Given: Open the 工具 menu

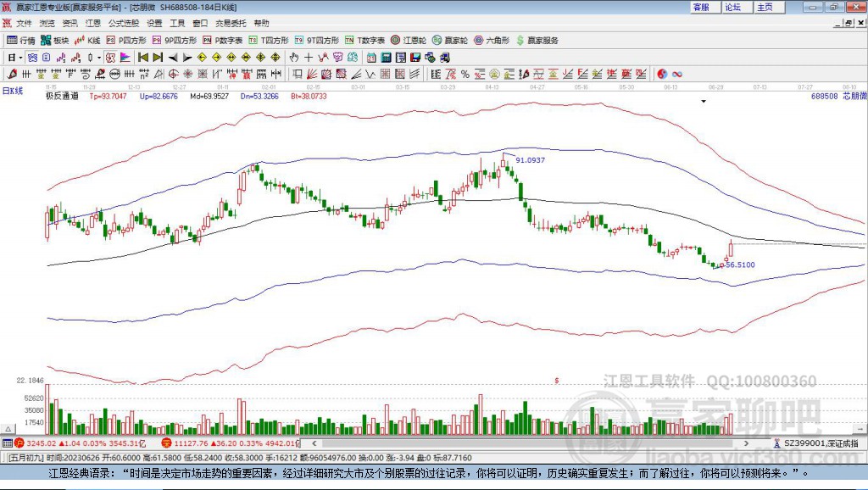Looking at the screenshot, I should tap(177, 23).
